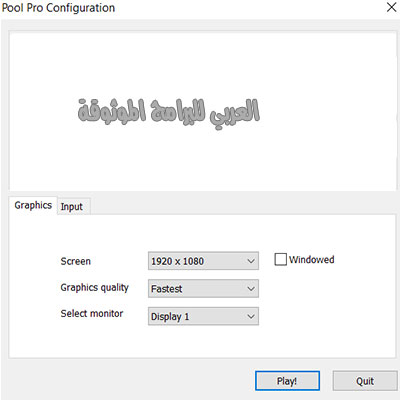Expand the Fastest graphics quality dropdown

[203, 288]
